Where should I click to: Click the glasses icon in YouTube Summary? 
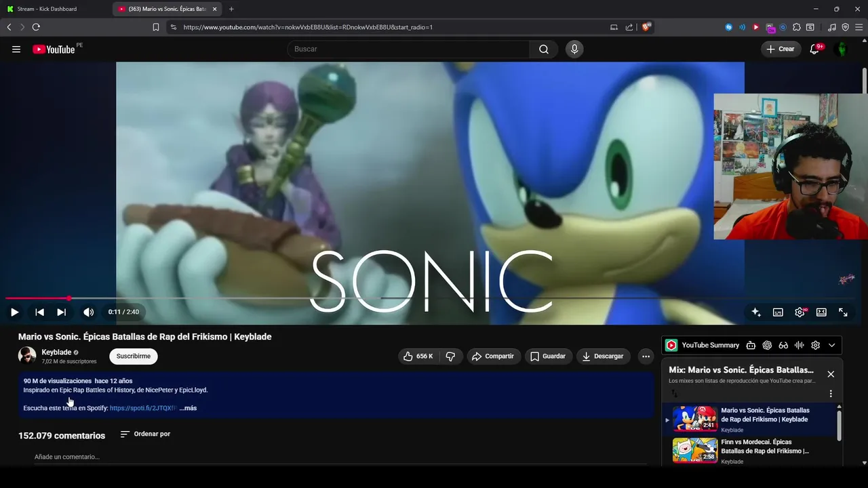(x=783, y=345)
